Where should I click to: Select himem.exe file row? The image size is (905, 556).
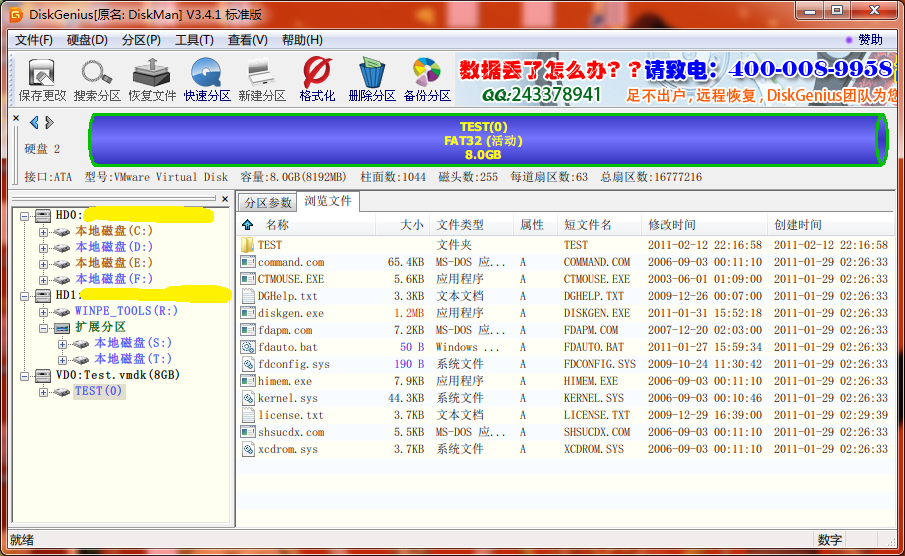click(566, 381)
